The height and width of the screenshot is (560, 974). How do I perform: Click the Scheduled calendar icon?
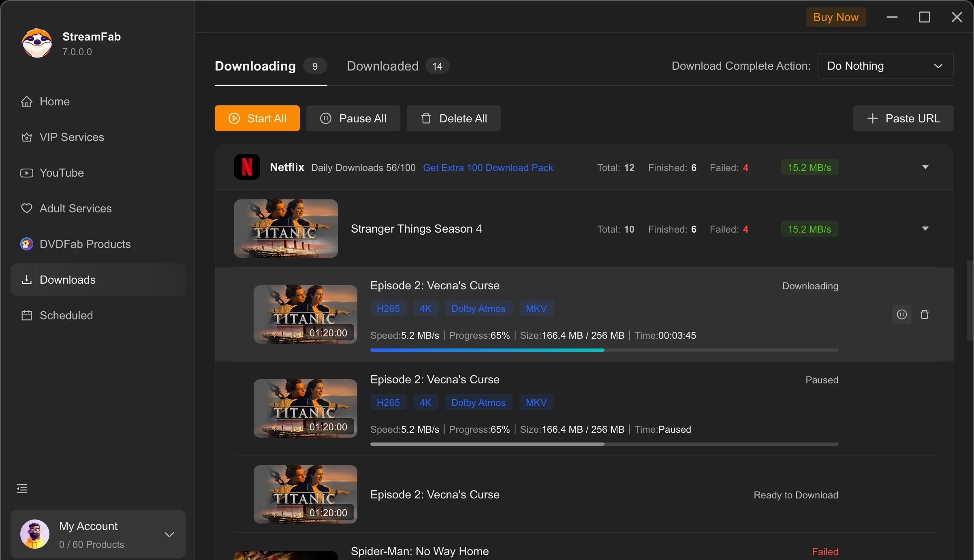(x=27, y=315)
